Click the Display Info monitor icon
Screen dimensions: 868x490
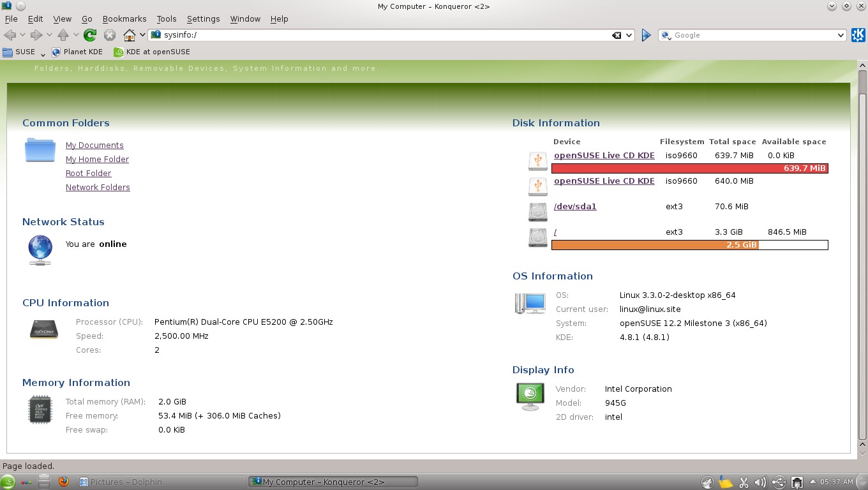tap(530, 396)
